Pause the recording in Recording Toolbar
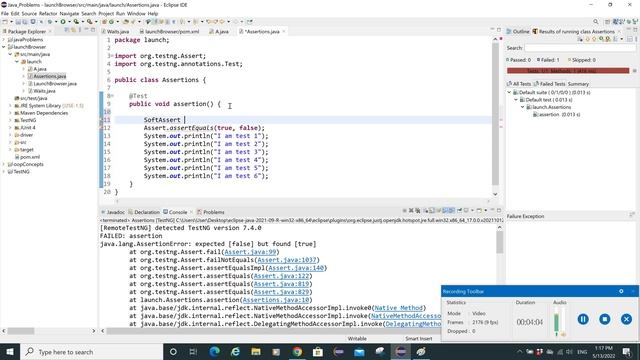 (x=583, y=319)
